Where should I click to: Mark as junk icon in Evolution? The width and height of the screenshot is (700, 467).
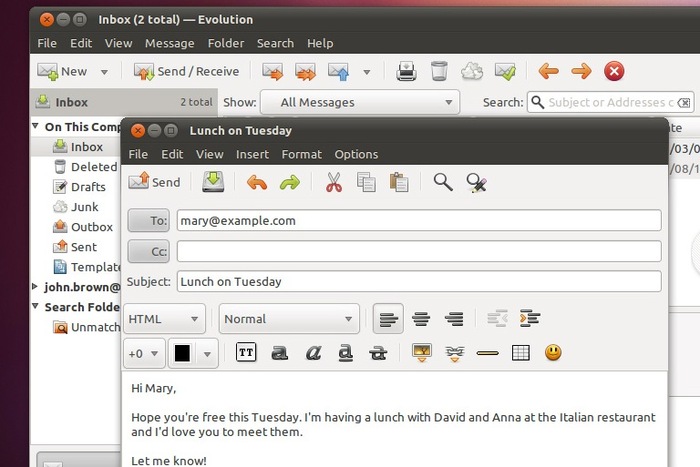point(472,71)
